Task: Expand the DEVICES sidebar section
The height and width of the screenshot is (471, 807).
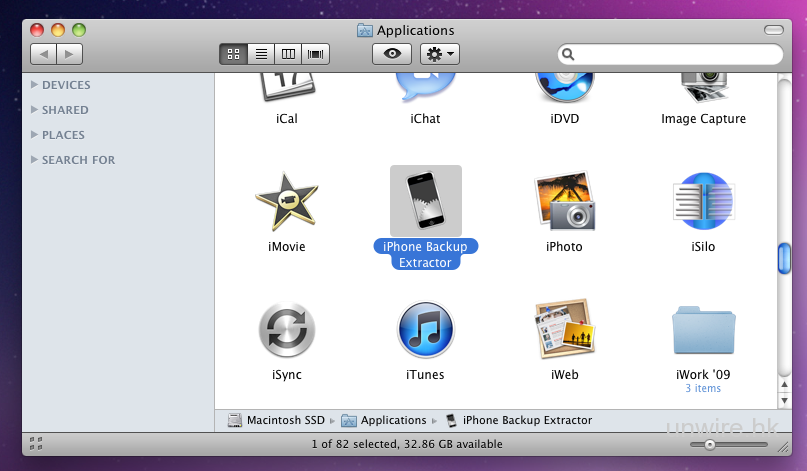Action: 35,85
